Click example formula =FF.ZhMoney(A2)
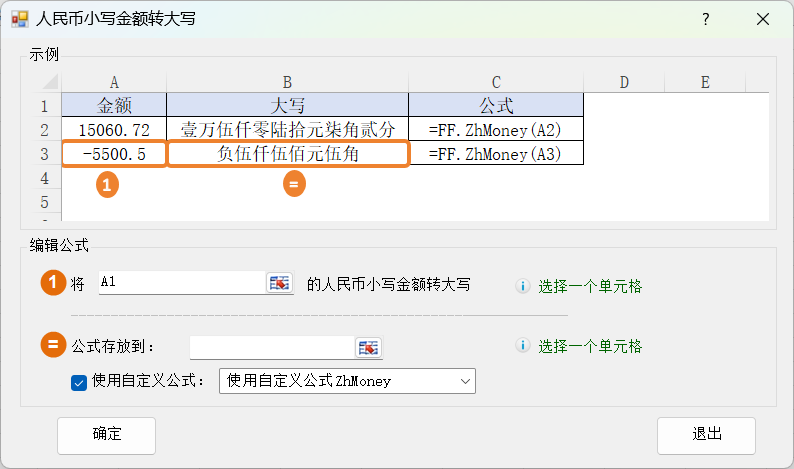 coord(495,130)
